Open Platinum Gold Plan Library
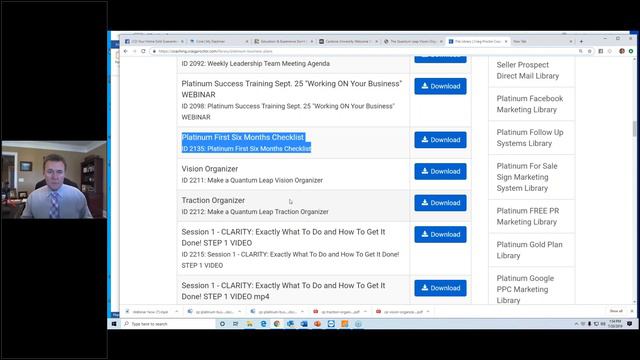 pyautogui.click(x=529, y=250)
